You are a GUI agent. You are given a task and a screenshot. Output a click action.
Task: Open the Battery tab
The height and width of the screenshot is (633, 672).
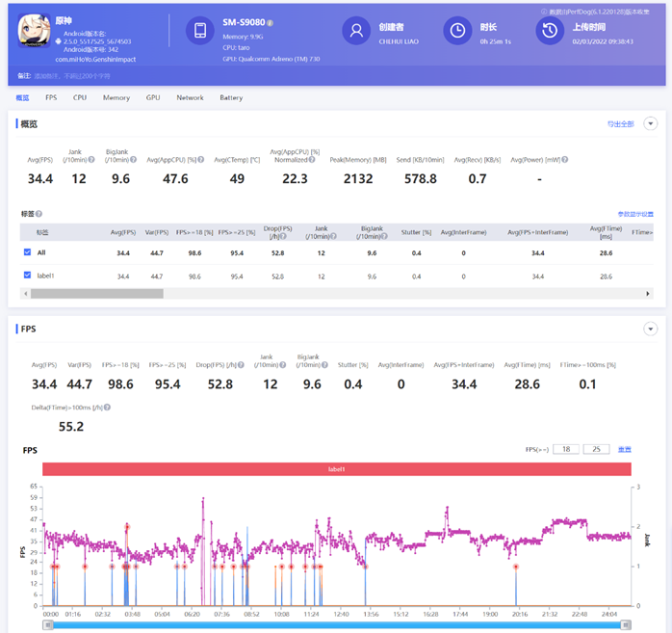[231, 97]
